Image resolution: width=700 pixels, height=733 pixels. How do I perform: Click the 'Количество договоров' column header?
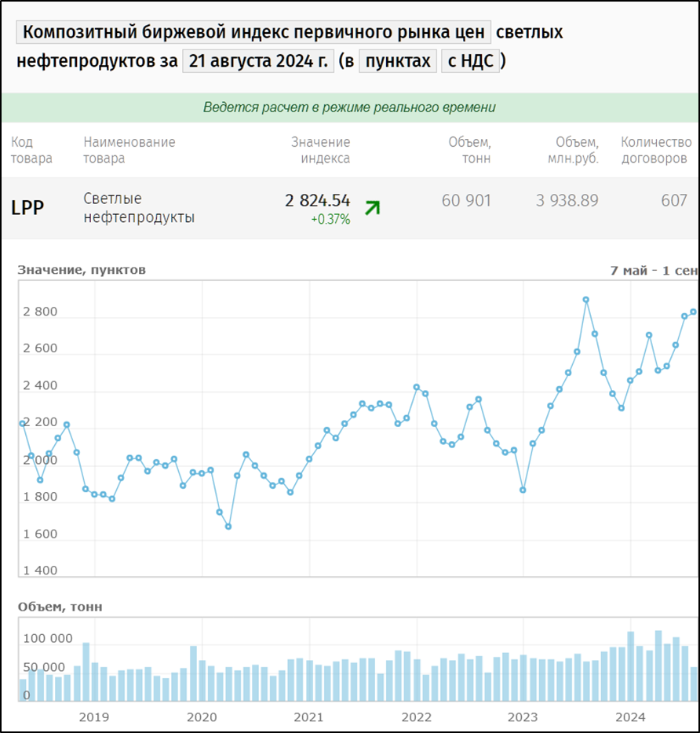coord(656,150)
